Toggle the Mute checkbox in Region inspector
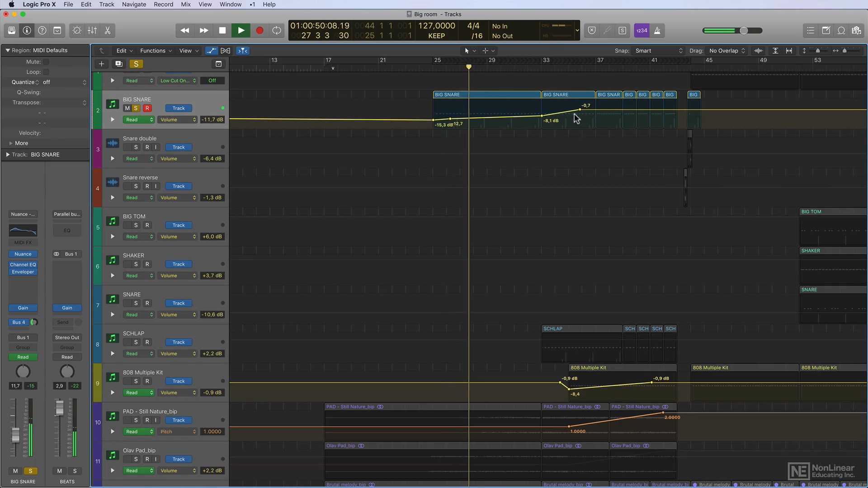Screen dimensions: 868x488 (x=46, y=62)
